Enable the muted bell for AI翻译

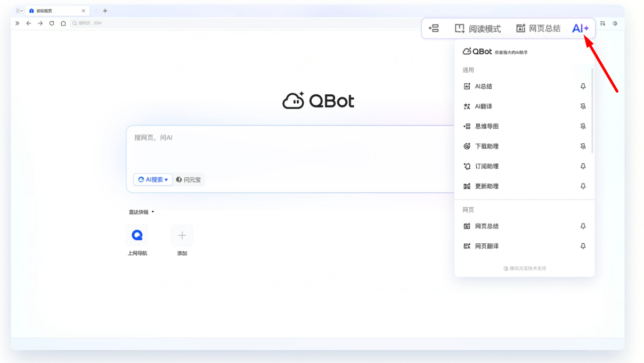(583, 106)
